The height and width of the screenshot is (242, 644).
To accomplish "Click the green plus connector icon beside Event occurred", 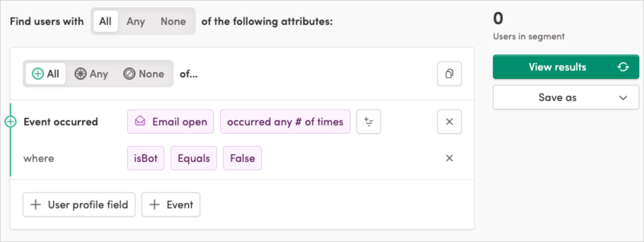I will [x=11, y=122].
